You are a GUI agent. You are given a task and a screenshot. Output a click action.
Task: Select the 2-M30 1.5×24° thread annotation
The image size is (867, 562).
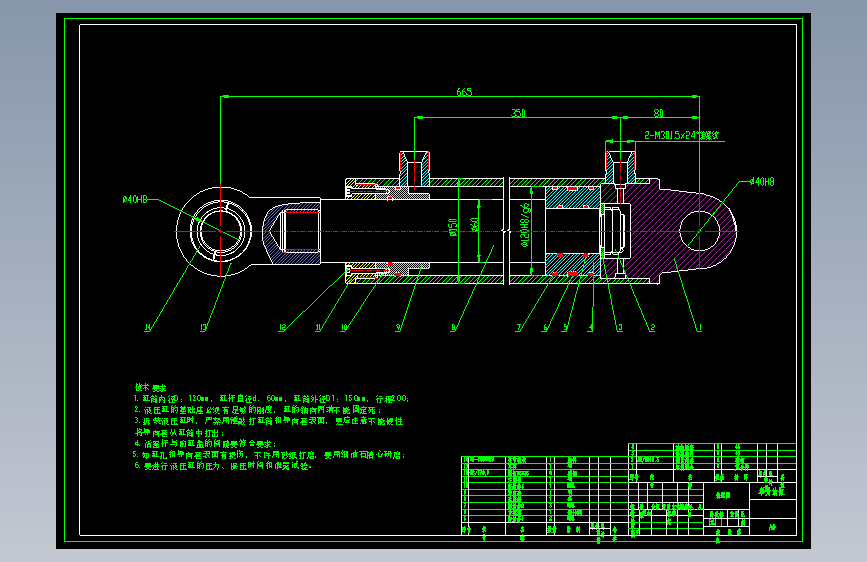(x=682, y=135)
